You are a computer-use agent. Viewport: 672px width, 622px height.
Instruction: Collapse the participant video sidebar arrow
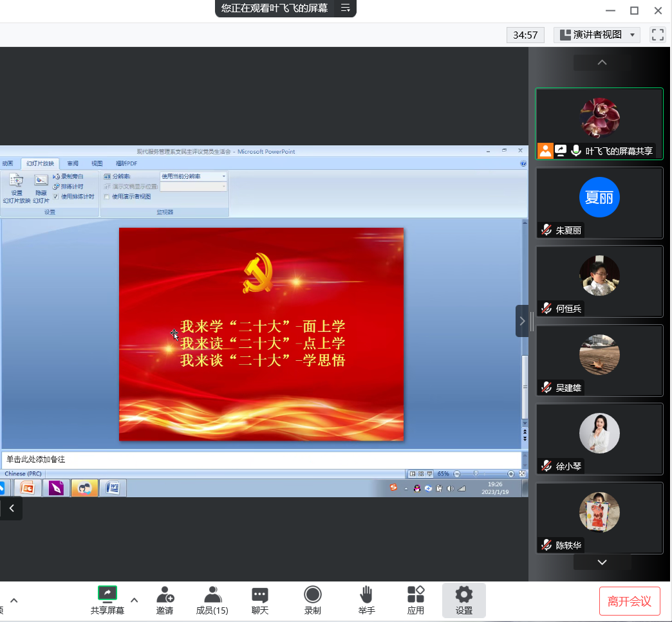522,321
